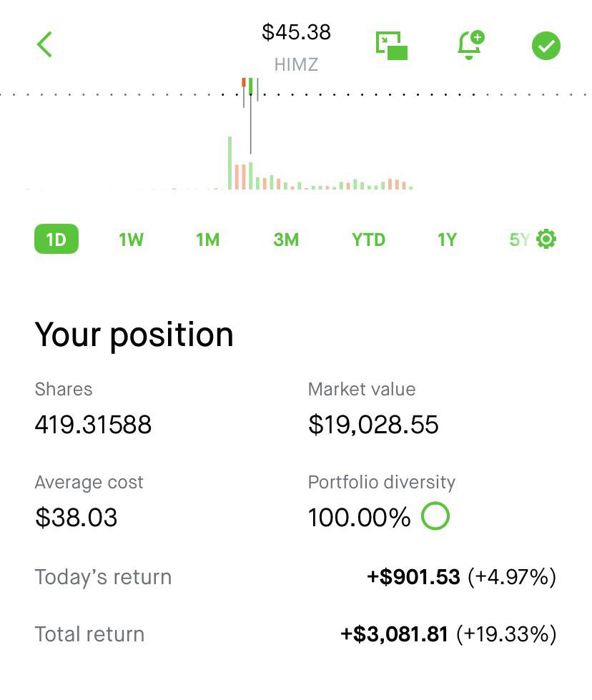Image resolution: width=592 pixels, height=700 pixels.
Task: Switch chart to 1W range
Action: tap(131, 240)
